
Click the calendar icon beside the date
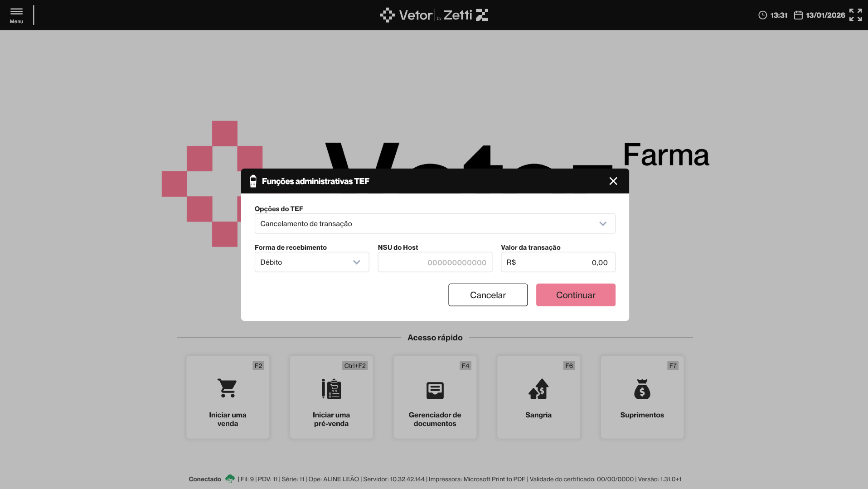click(x=798, y=15)
